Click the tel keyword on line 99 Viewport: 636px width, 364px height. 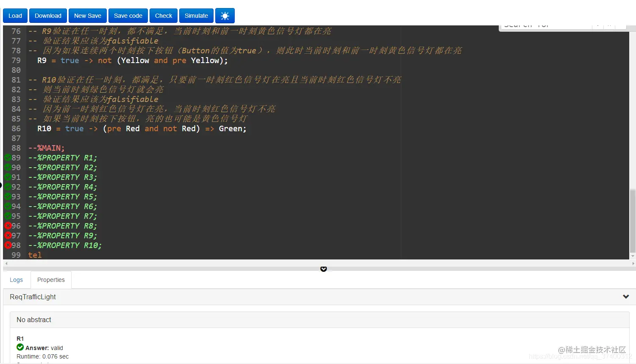click(x=35, y=255)
